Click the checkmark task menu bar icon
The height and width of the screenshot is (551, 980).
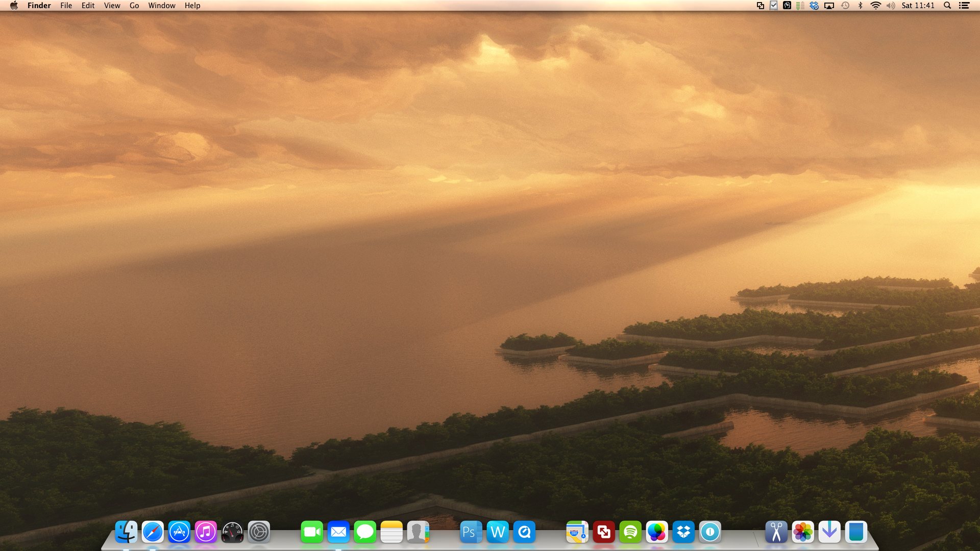774,6
